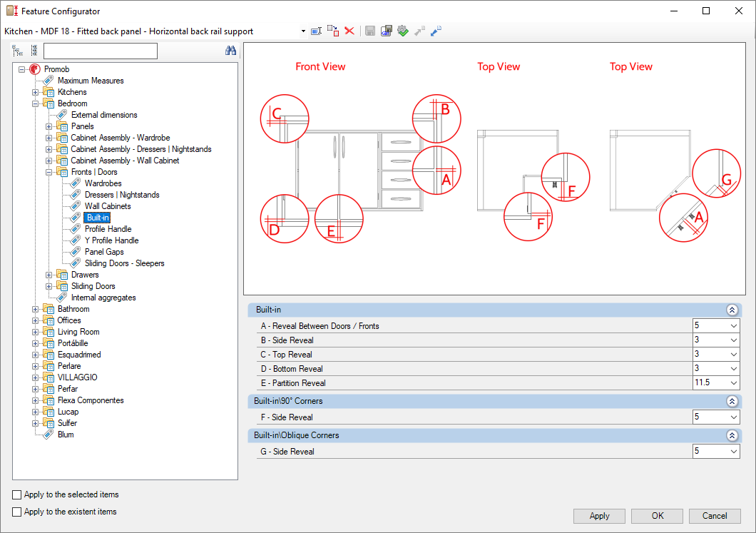
Task: Collapse the Bedroom tree node
Action: point(35,103)
